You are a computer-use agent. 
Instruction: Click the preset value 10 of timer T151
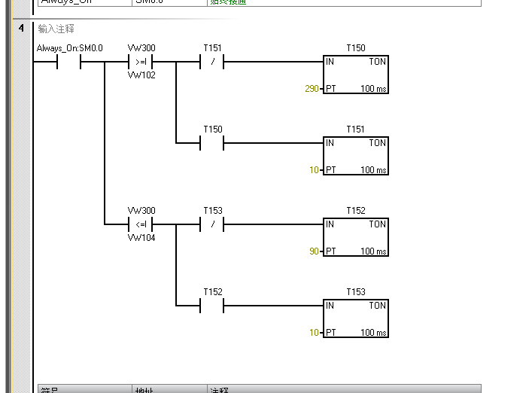(315, 170)
